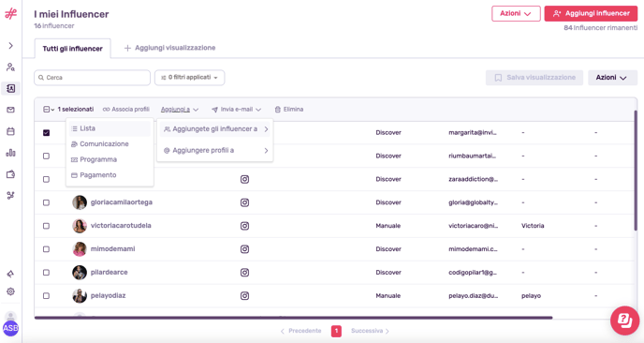Viewport: 644px width, 343px height.
Task: Open the help chat bubble button
Action: pyautogui.click(x=624, y=321)
